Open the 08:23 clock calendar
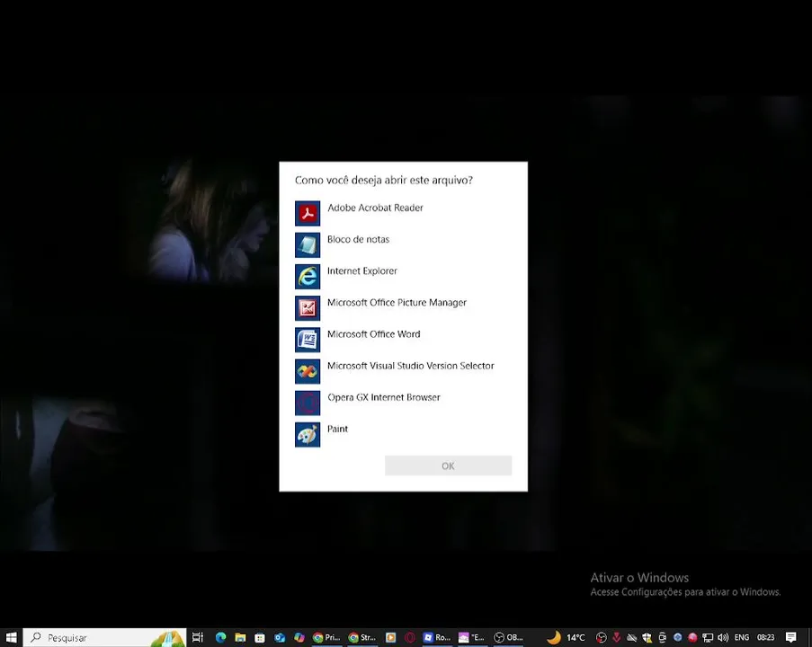 click(766, 637)
